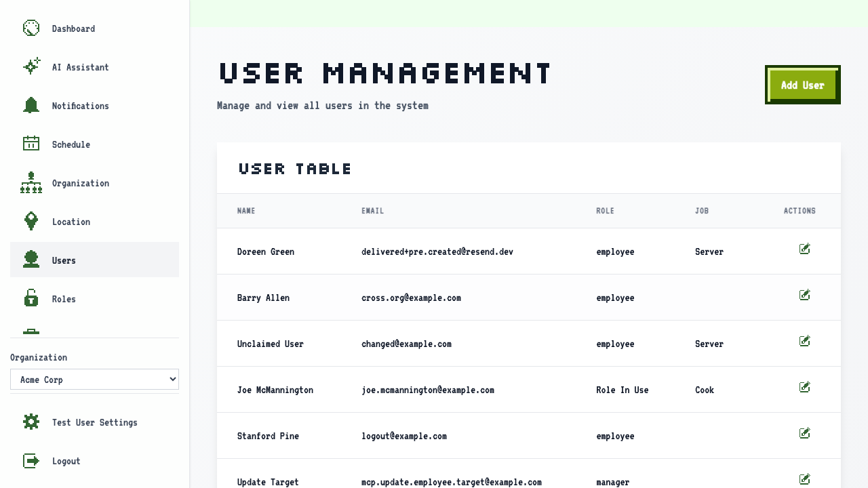868x488 pixels.
Task: Click the Location pin icon
Action: coord(31,221)
